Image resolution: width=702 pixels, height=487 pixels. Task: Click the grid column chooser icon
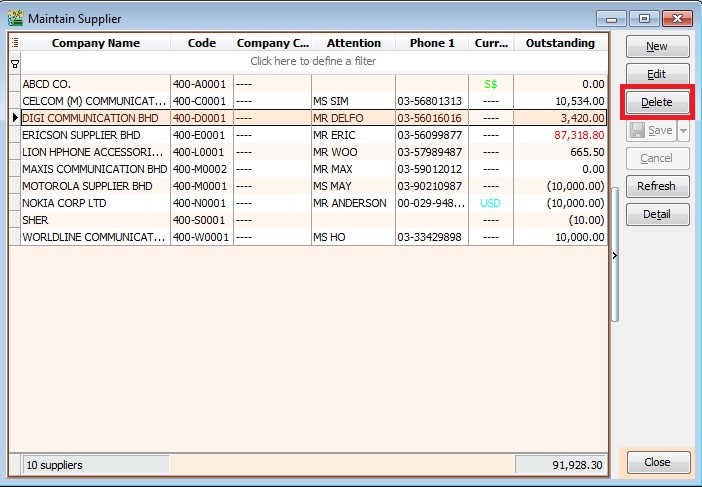[x=15, y=43]
